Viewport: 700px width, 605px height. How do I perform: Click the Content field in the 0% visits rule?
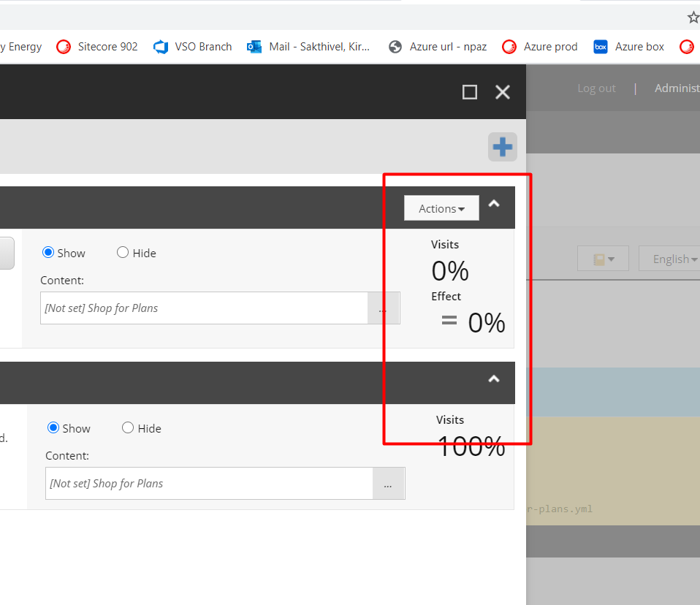coord(204,308)
